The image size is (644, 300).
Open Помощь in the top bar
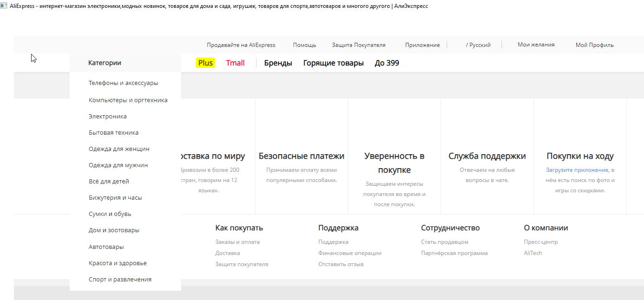click(305, 45)
